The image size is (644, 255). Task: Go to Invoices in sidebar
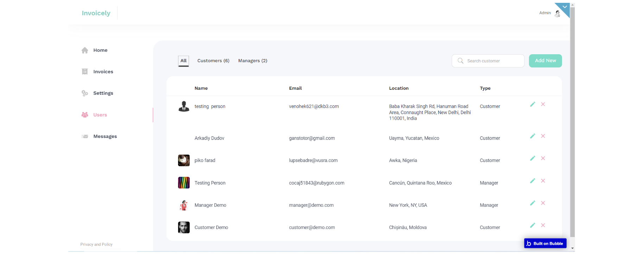103,72
